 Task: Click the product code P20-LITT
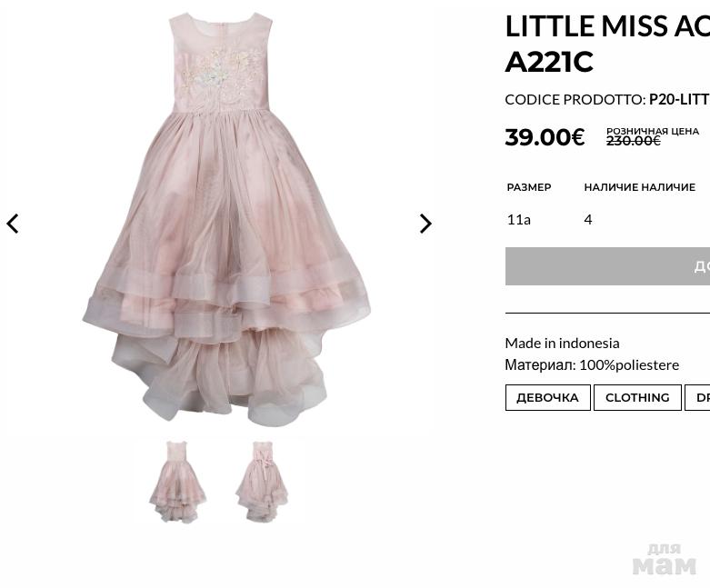pyautogui.click(x=678, y=99)
